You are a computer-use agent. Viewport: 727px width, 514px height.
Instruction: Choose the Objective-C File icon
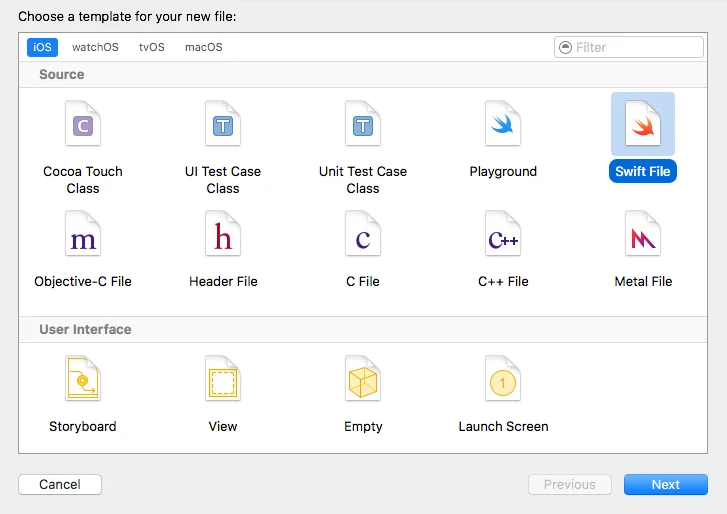point(83,234)
